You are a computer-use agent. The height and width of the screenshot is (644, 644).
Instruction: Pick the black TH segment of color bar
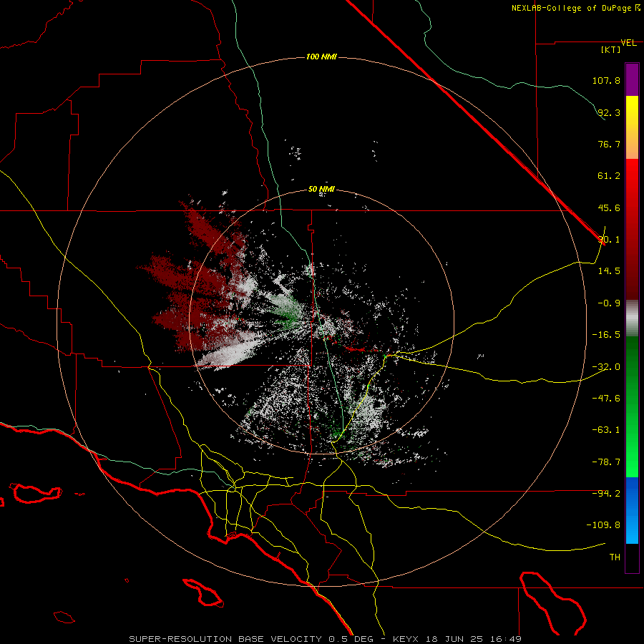[632, 557]
